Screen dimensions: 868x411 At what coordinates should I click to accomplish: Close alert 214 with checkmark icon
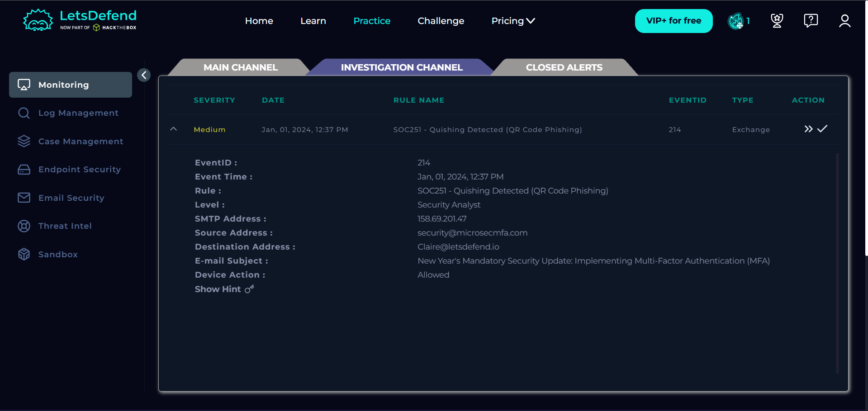click(x=822, y=129)
